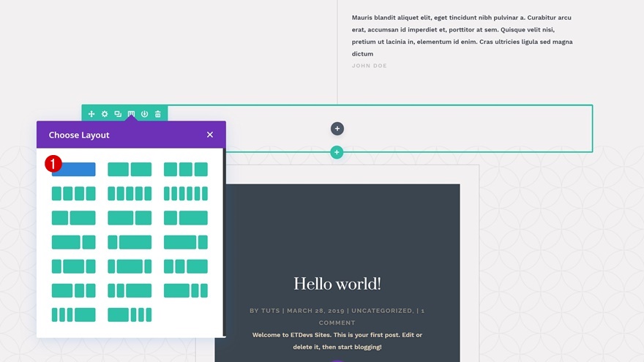Click the duplicate row icon
644x362 pixels.
click(x=118, y=113)
